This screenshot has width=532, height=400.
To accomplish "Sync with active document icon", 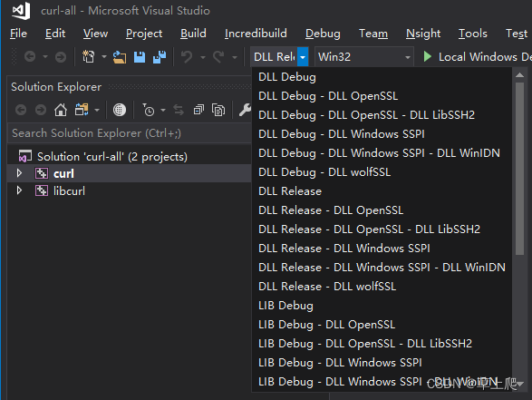I will (x=179, y=110).
